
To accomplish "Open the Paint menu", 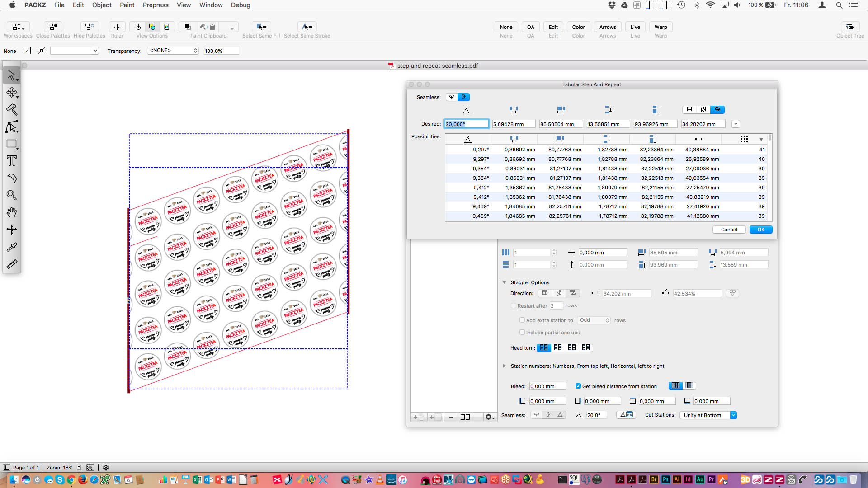I will pos(127,5).
